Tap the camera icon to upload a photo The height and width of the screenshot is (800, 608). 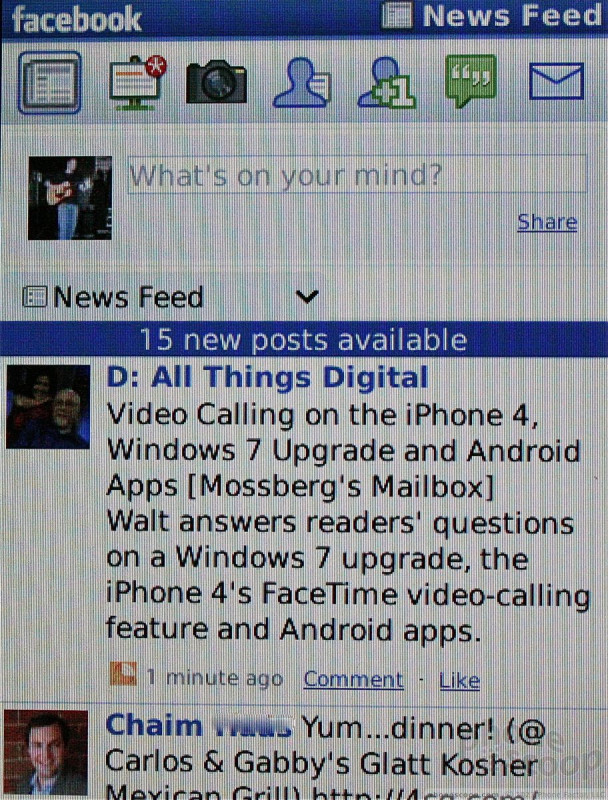click(x=216, y=82)
